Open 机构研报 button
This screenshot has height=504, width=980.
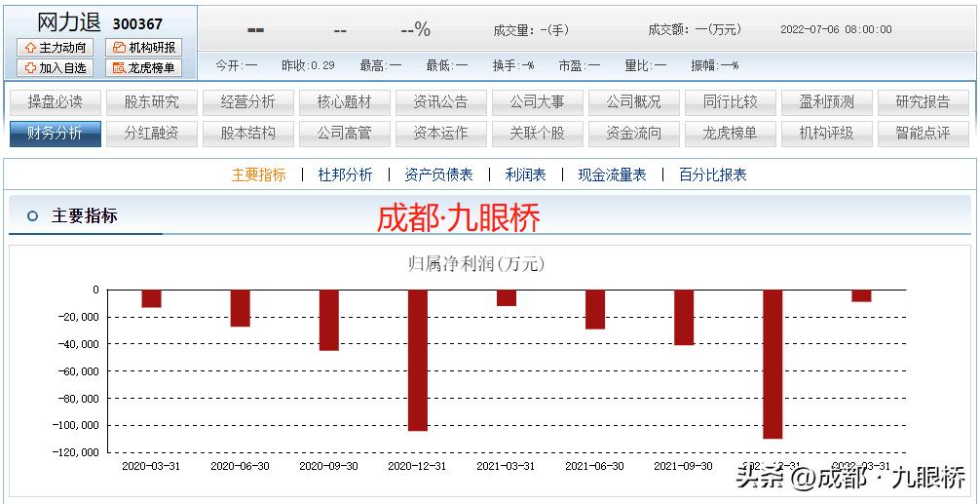(144, 48)
